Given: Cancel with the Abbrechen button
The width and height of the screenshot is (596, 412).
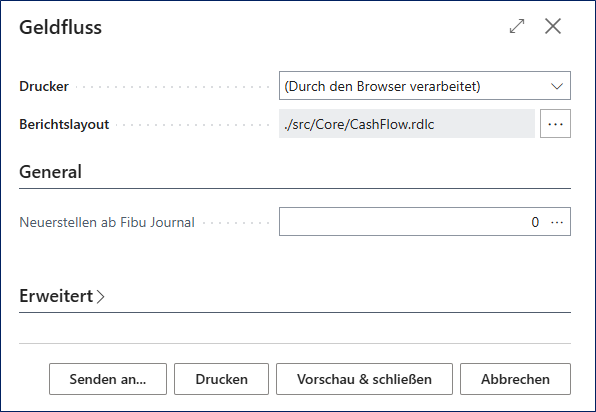Looking at the screenshot, I should (x=515, y=379).
